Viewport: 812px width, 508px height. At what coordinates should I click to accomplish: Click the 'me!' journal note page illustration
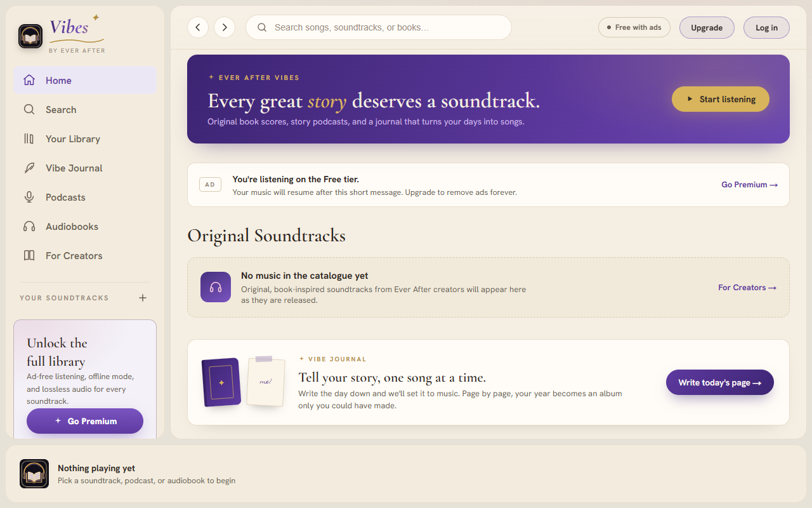[x=265, y=381]
